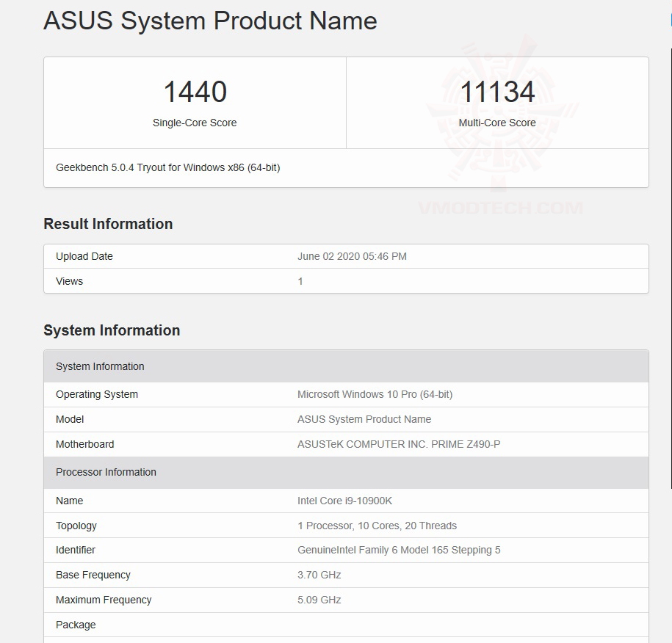Select the Views count row
The width and height of the screenshot is (672, 643).
(69, 281)
